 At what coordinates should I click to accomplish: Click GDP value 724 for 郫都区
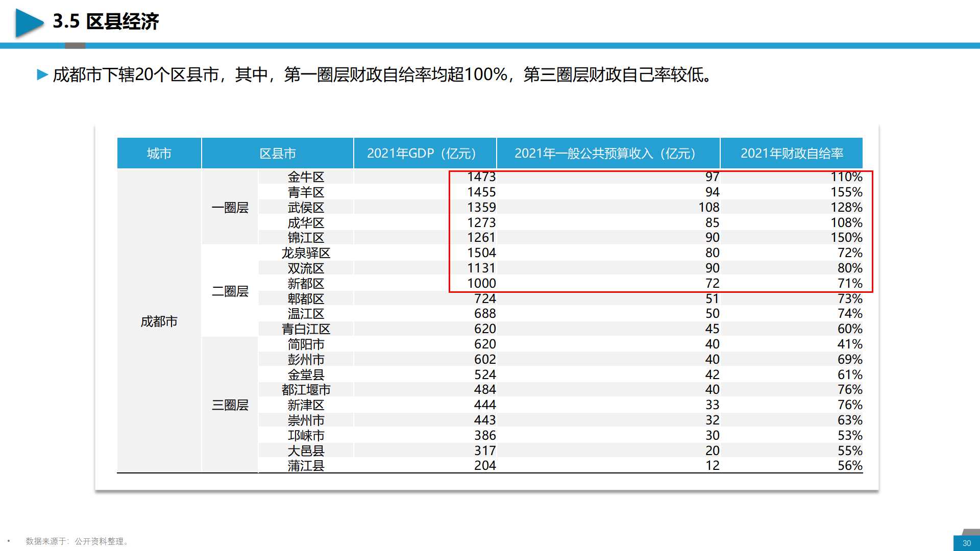(x=485, y=299)
